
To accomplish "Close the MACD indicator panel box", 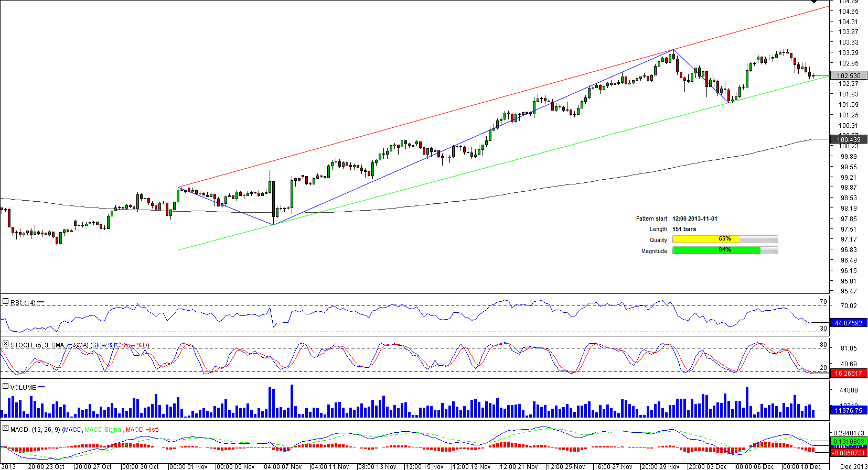I will pyautogui.click(x=5, y=429).
